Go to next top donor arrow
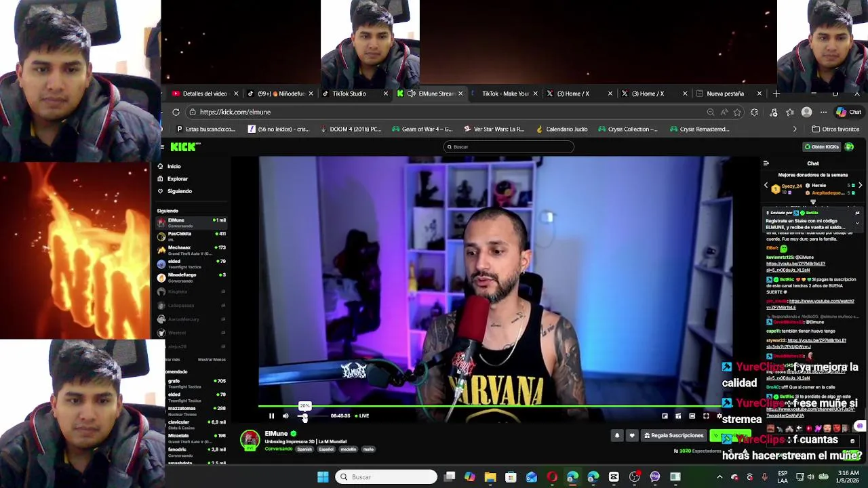Image resolution: width=868 pixels, height=488 pixels. point(860,185)
